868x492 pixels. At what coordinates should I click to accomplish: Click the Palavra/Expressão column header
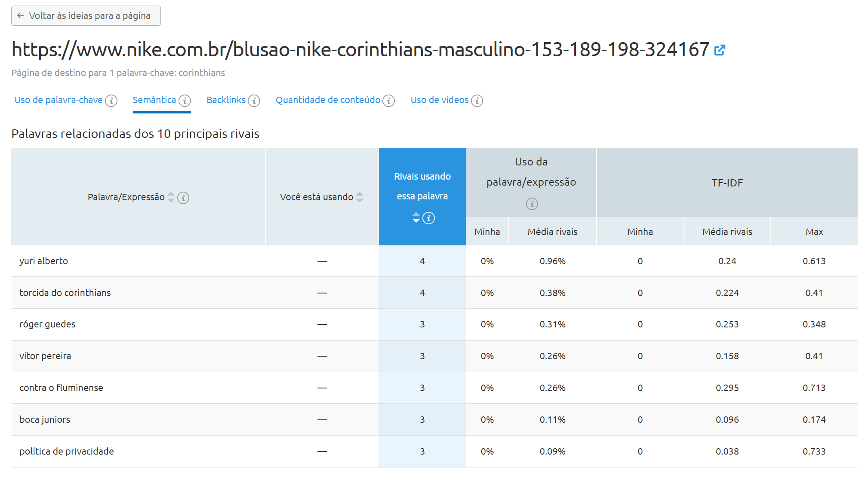(x=138, y=197)
